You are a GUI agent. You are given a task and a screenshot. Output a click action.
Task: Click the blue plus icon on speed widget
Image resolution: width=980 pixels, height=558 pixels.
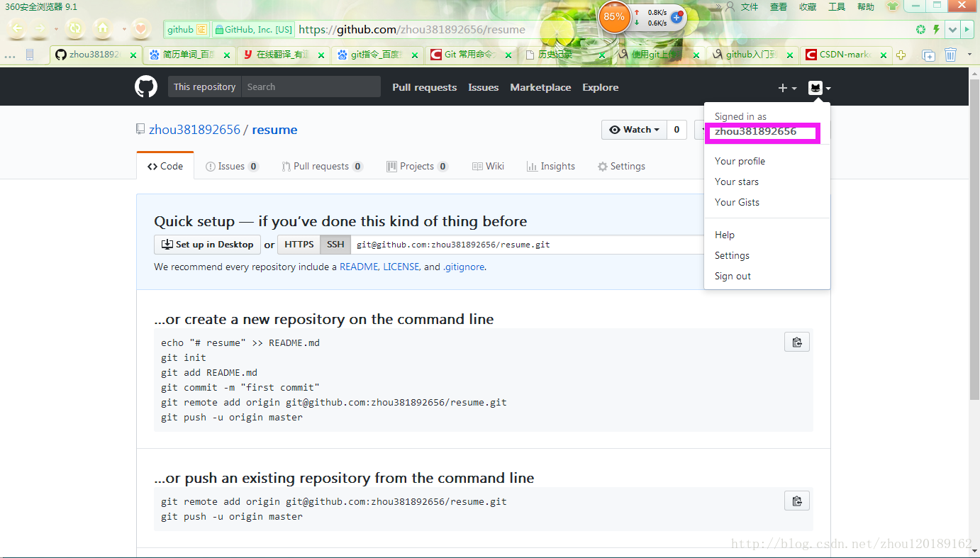click(x=676, y=17)
